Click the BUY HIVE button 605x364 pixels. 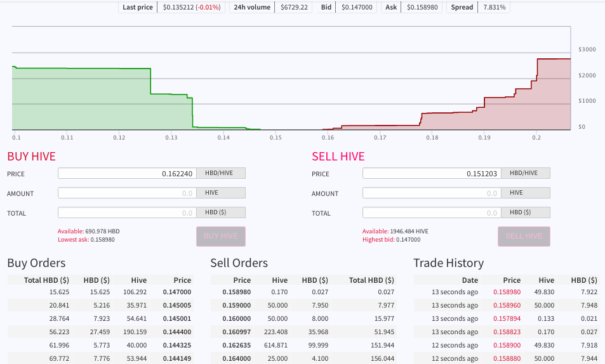click(221, 237)
